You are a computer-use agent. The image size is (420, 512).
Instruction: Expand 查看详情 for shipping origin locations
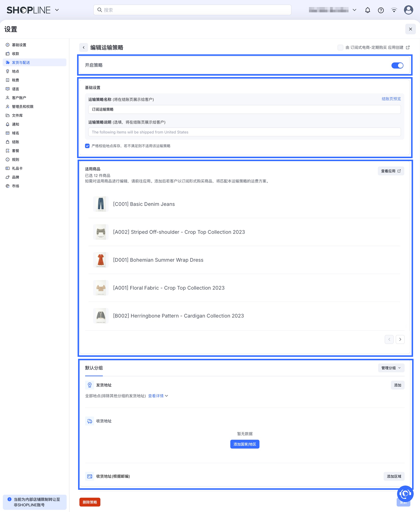click(x=158, y=396)
